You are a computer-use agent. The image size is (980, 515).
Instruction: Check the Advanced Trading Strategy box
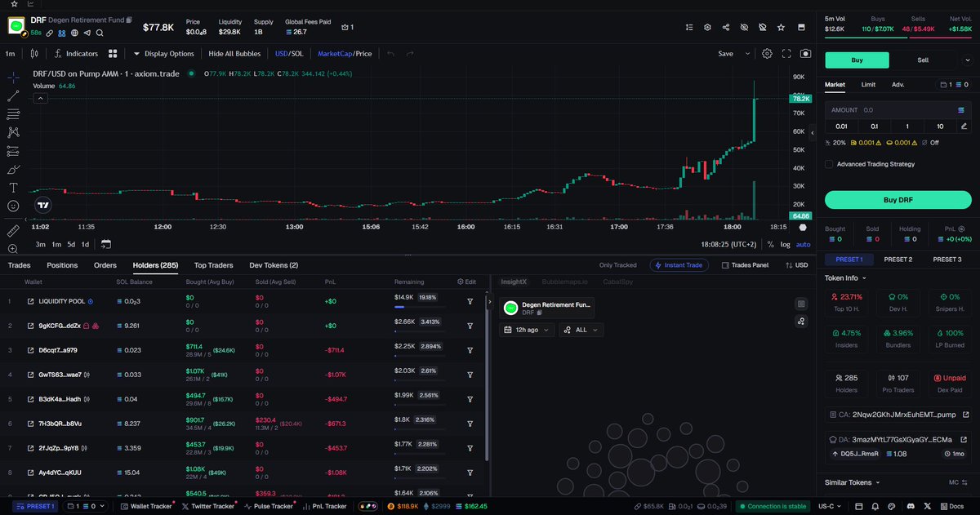point(829,164)
